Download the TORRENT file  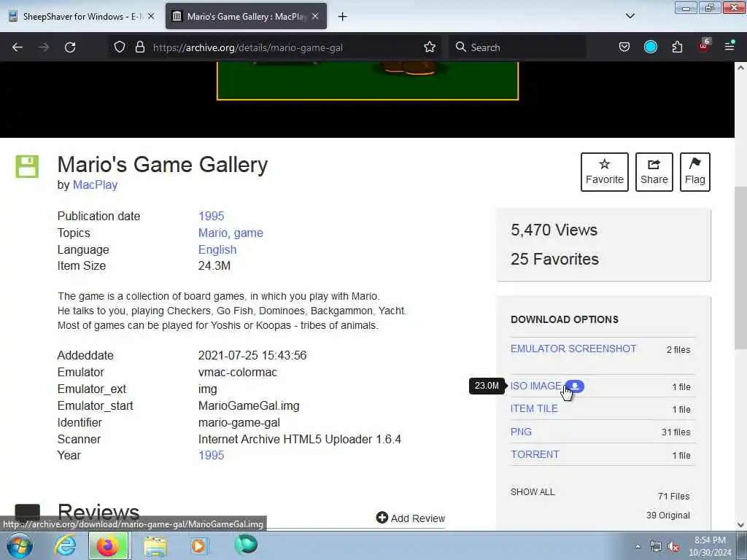pyautogui.click(x=535, y=454)
